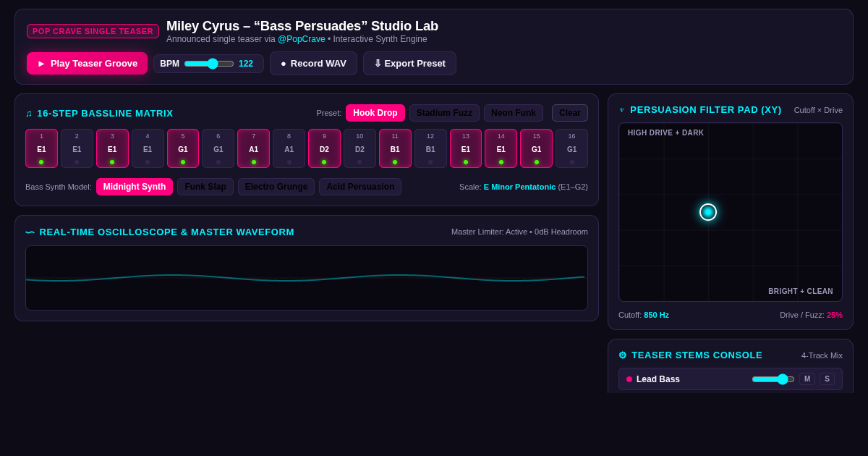Click the 122 BPM value

246,64
